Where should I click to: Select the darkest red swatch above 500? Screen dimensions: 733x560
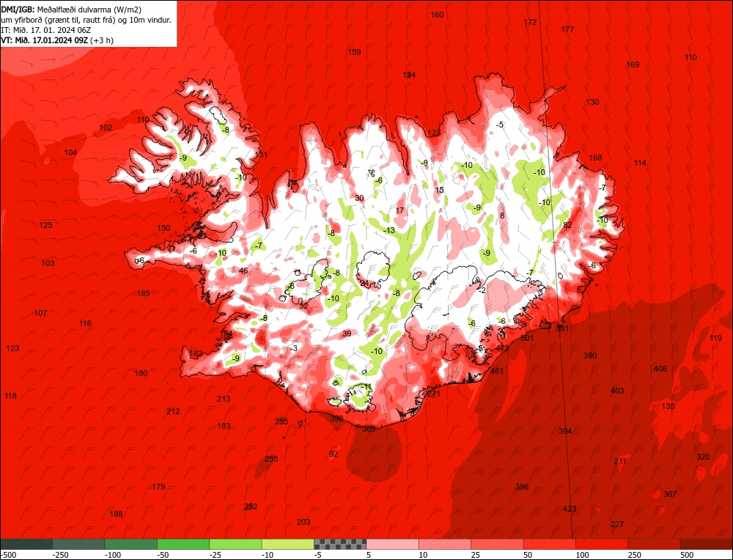pyautogui.click(x=707, y=544)
